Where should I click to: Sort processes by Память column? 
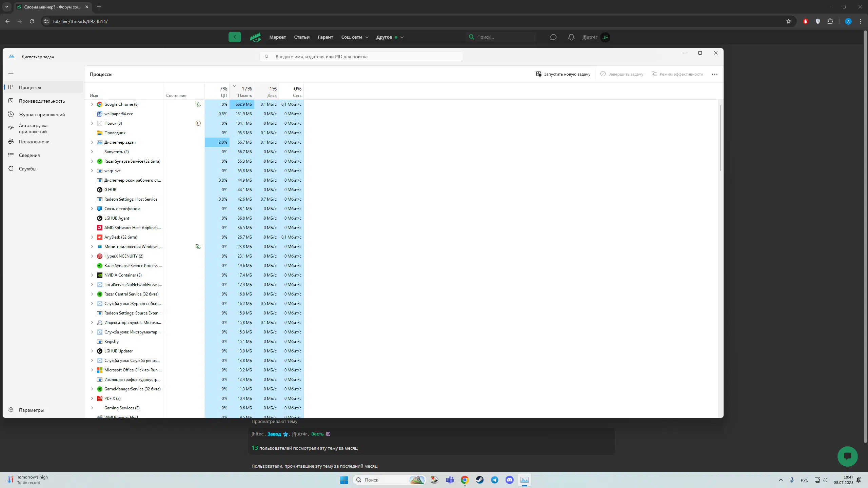click(242, 91)
